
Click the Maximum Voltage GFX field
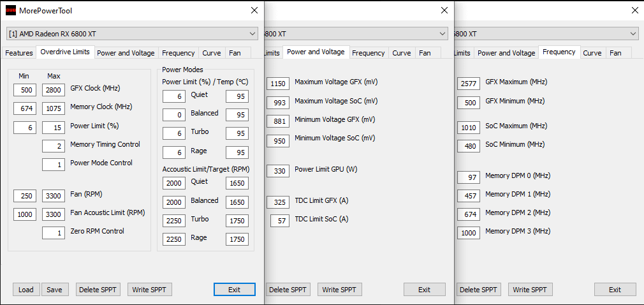pos(278,84)
